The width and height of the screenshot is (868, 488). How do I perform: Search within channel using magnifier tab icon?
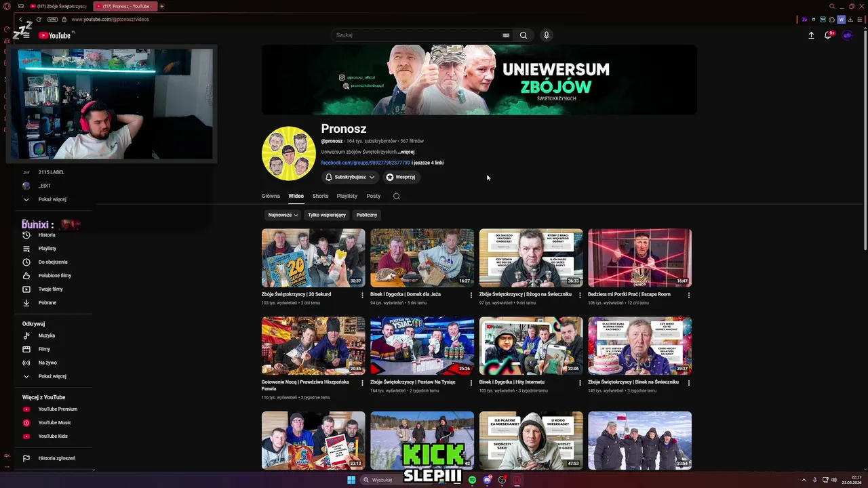(x=397, y=197)
